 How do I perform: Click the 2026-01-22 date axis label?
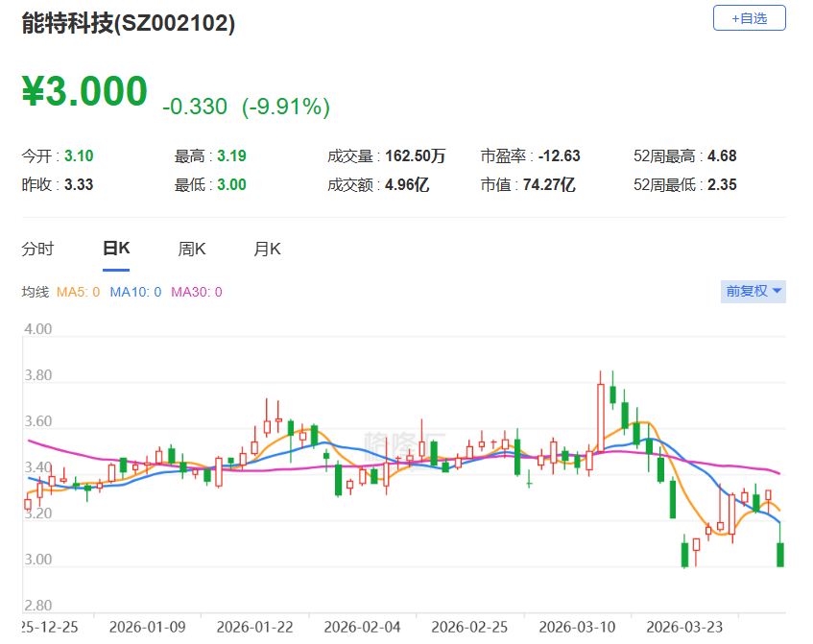point(254,628)
